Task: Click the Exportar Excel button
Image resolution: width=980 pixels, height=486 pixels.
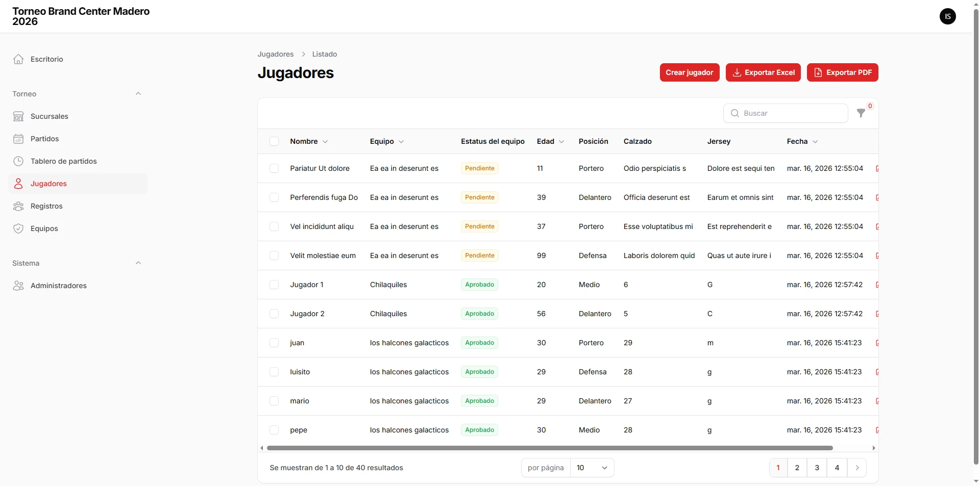Action: click(764, 72)
